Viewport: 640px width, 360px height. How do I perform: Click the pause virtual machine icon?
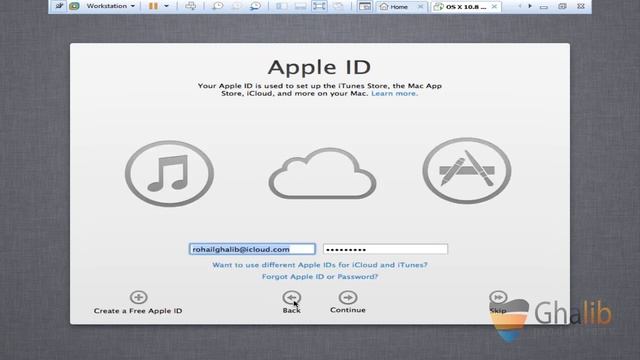tap(153, 6)
